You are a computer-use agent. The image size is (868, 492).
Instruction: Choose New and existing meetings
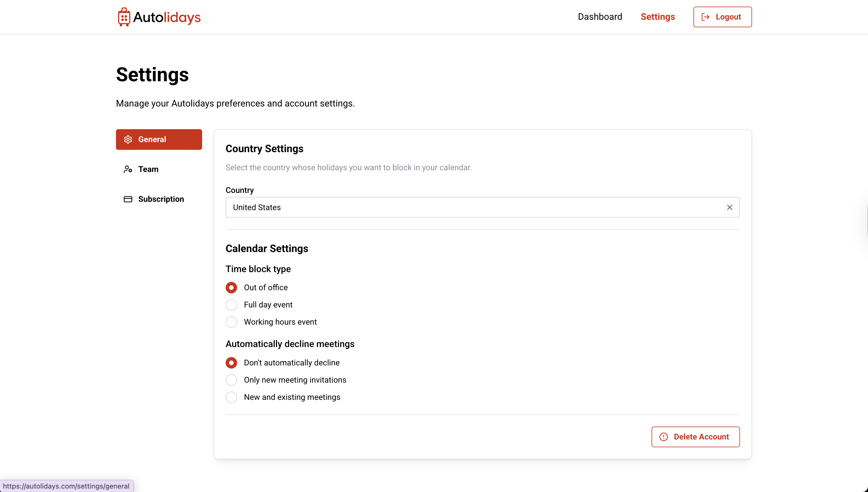(231, 397)
